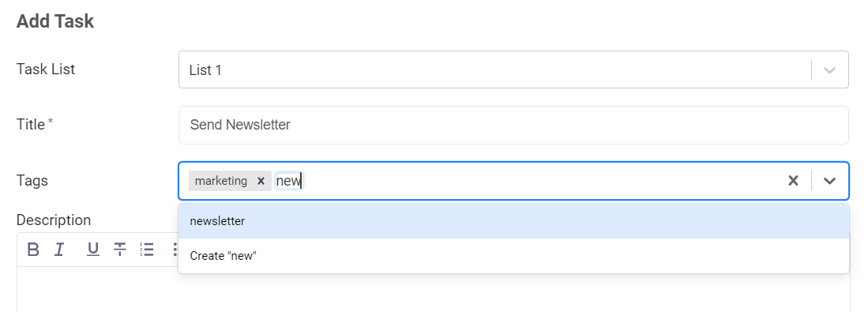Click the Title field label
Image resolution: width=868 pixels, height=312 pixels.
pos(31,125)
